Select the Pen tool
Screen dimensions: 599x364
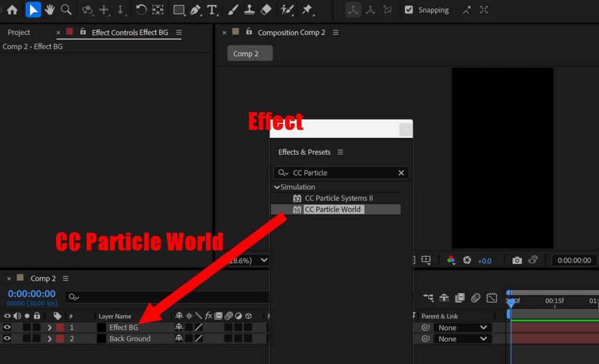(x=195, y=10)
